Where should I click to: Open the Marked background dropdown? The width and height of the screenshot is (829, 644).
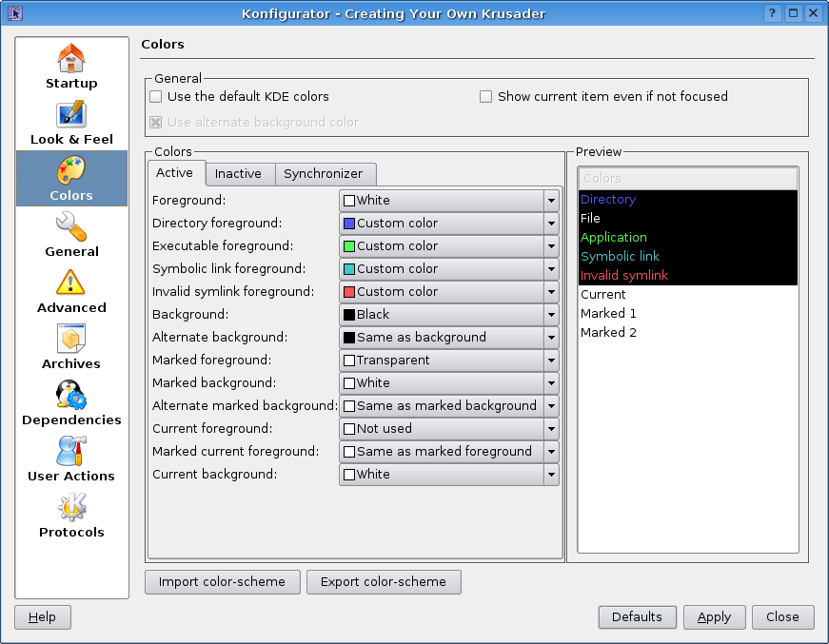point(449,383)
